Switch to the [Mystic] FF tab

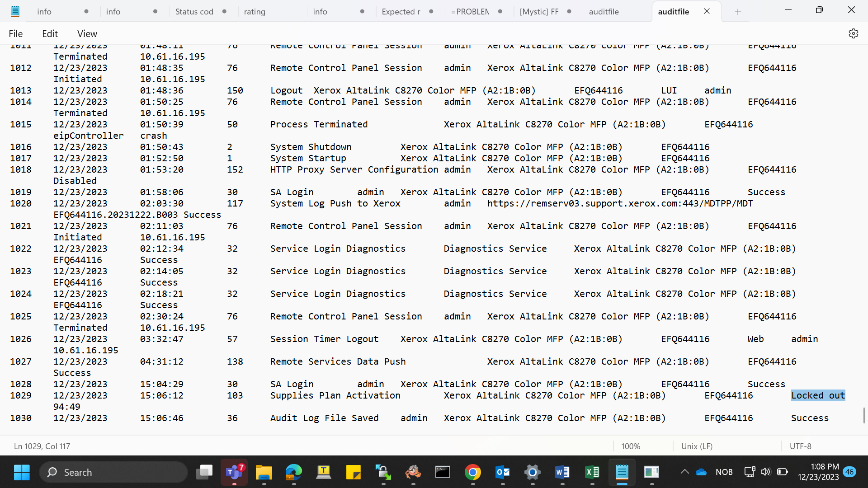tap(539, 12)
